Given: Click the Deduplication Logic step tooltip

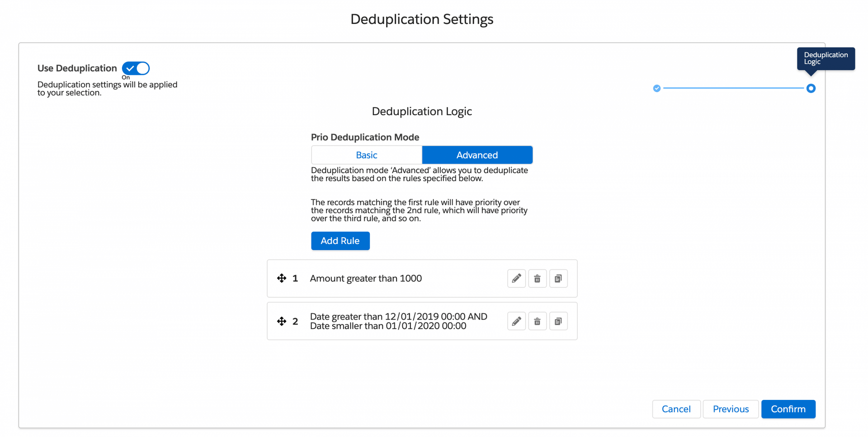Looking at the screenshot, I should 826,58.
